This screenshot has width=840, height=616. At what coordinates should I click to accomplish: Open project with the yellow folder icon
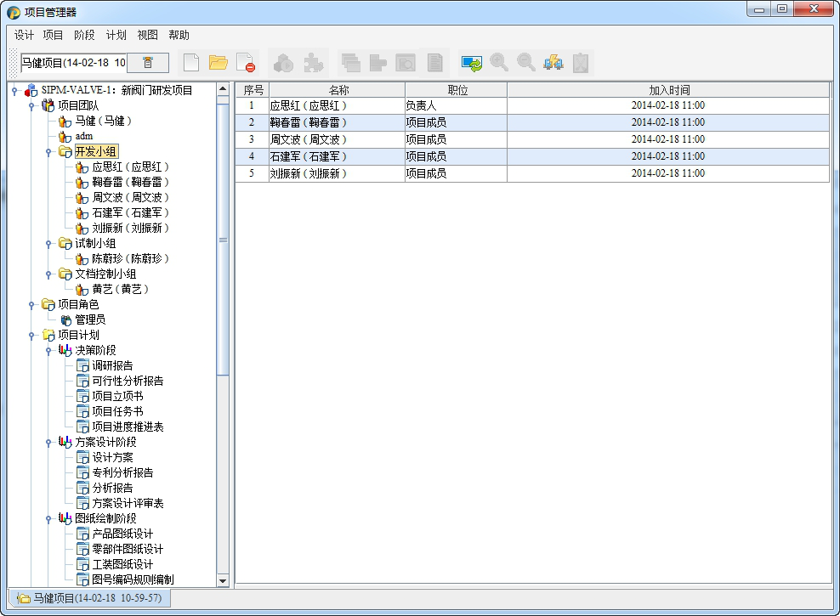tap(218, 63)
